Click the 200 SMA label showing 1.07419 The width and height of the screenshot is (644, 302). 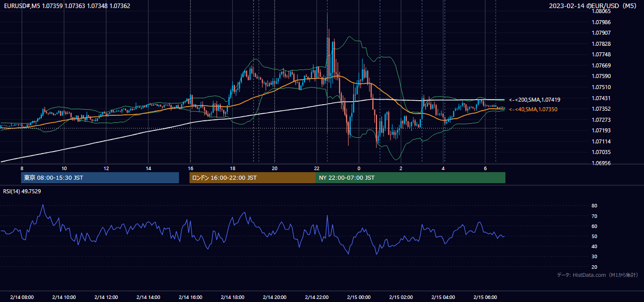[x=534, y=100]
